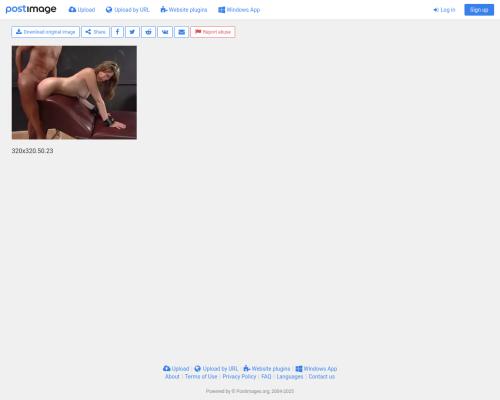Open the About link in the footer
Screen dimensions: 500x400
tap(172, 377)
